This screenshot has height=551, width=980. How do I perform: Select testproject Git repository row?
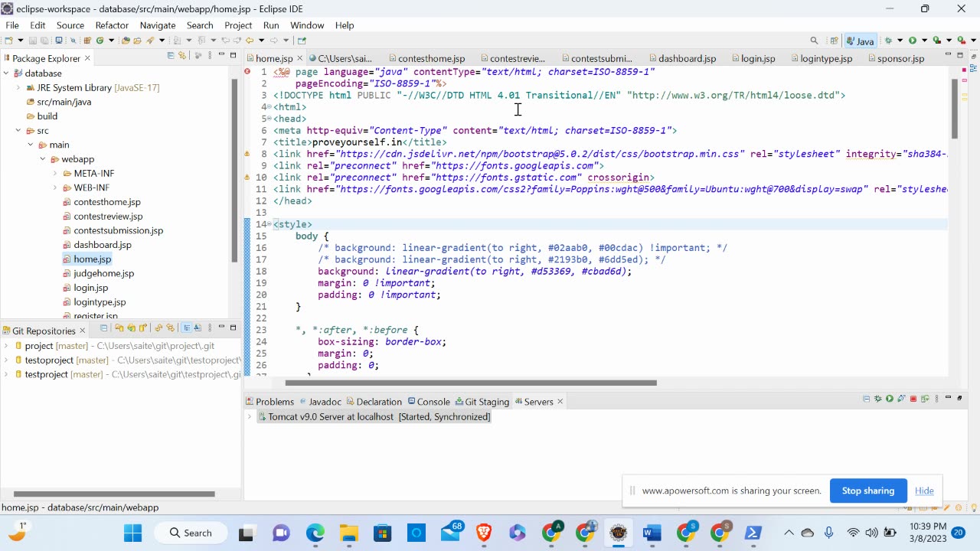click(x=121, y=374)
